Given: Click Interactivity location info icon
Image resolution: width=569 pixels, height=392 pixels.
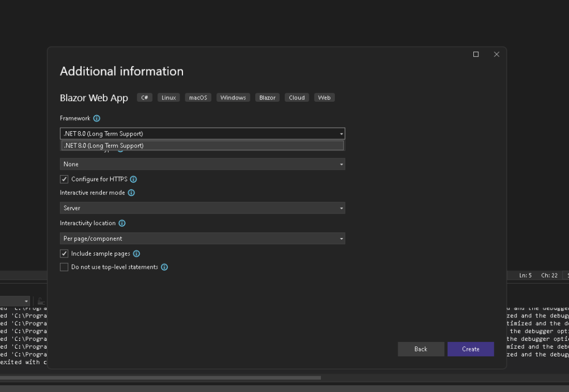Looking at the screenshot, I should 122,224.
